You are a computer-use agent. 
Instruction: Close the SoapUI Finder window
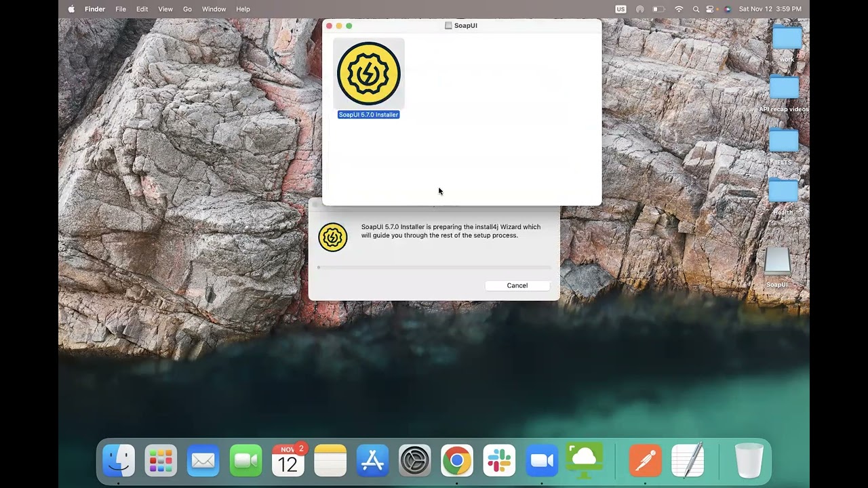[x=329, y=26]
